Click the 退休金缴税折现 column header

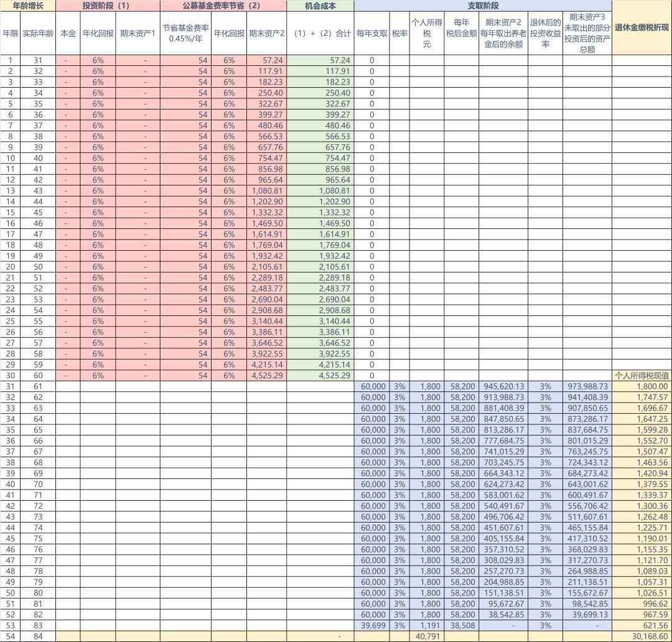(x=642, y=27)
